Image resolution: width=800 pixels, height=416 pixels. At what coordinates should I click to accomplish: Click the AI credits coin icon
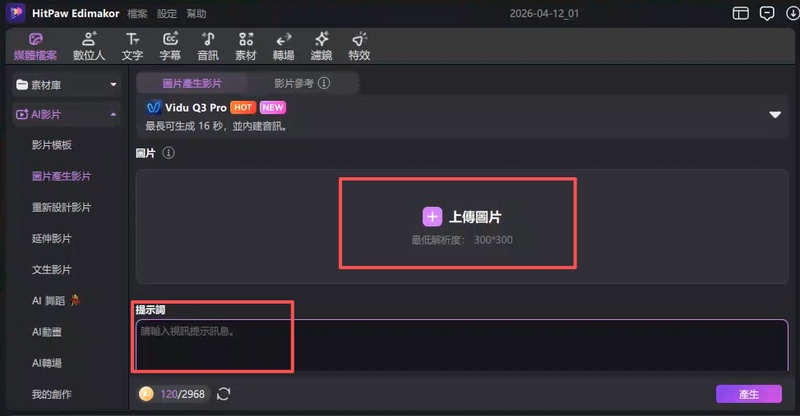tap(146, 394)
